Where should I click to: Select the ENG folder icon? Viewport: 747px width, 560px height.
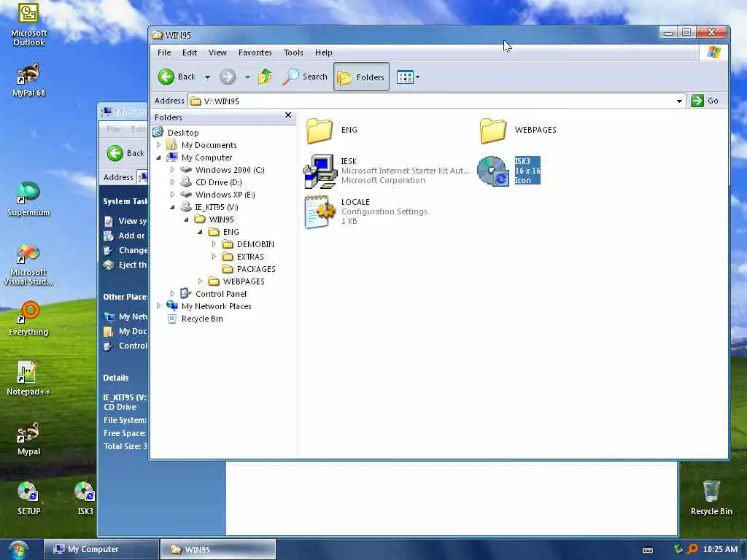pos(320,130)
